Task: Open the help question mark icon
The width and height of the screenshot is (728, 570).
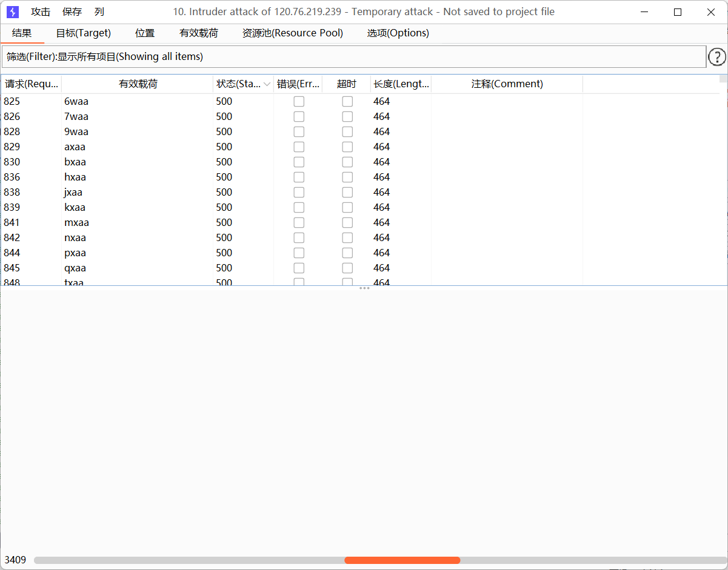Action: (x=717, y=57)
